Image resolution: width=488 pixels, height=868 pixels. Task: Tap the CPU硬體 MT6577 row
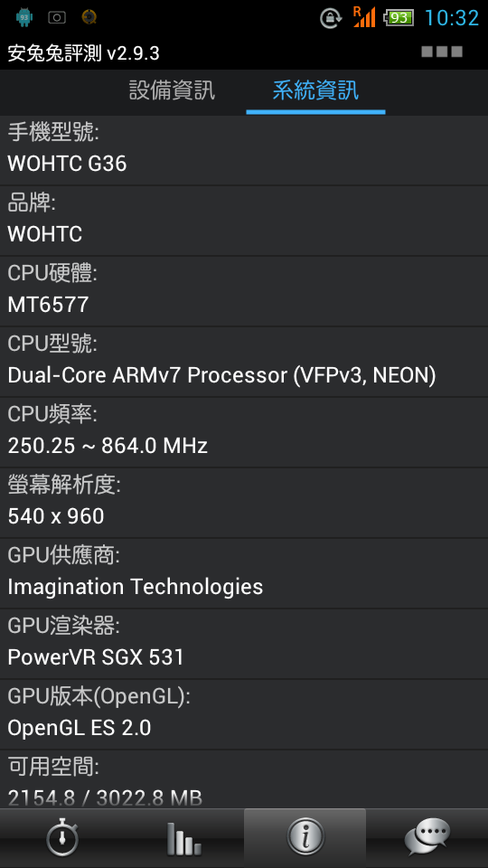(x=244, y=291)
